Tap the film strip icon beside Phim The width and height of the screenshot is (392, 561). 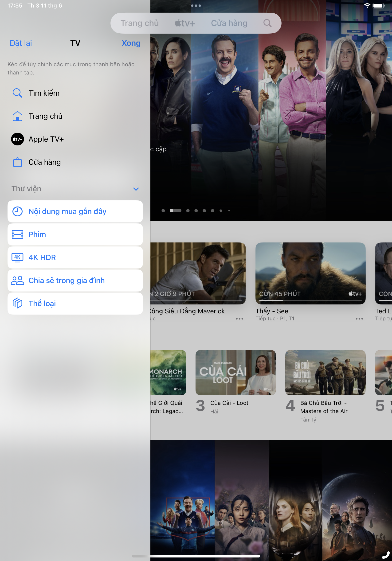click(x=17, y=234)
